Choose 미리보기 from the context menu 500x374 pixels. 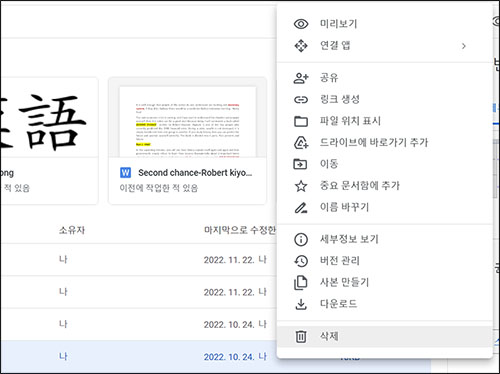tap(385, 24)
